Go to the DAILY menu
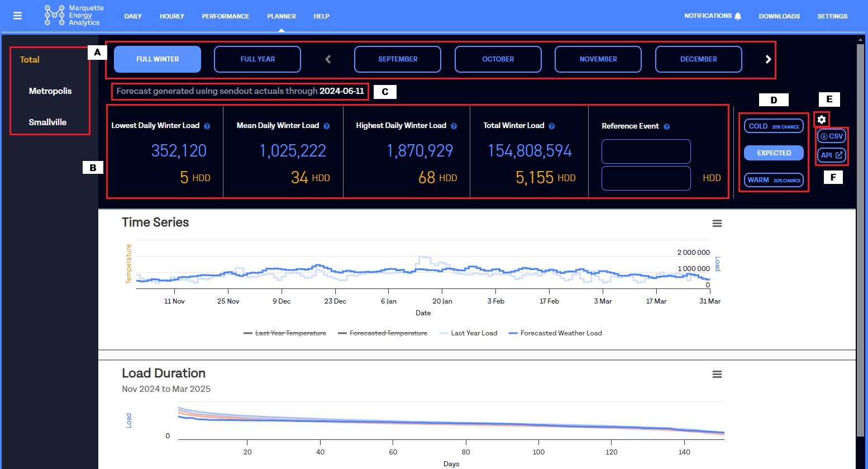 [x=133, y=16]
